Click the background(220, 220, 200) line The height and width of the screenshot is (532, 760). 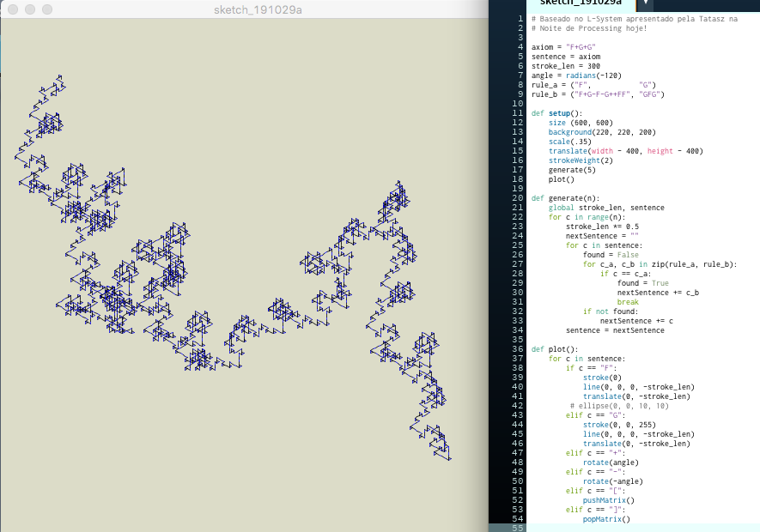coord(601,132)
